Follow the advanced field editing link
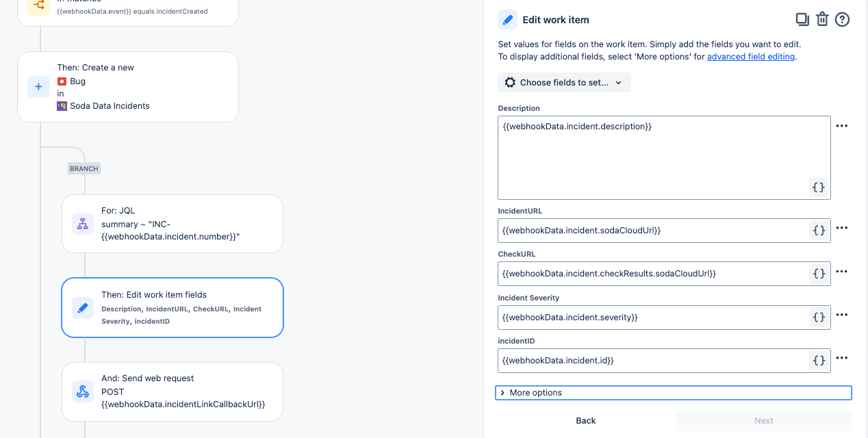Viewport: 868px width, 438px height. [751, 57]
